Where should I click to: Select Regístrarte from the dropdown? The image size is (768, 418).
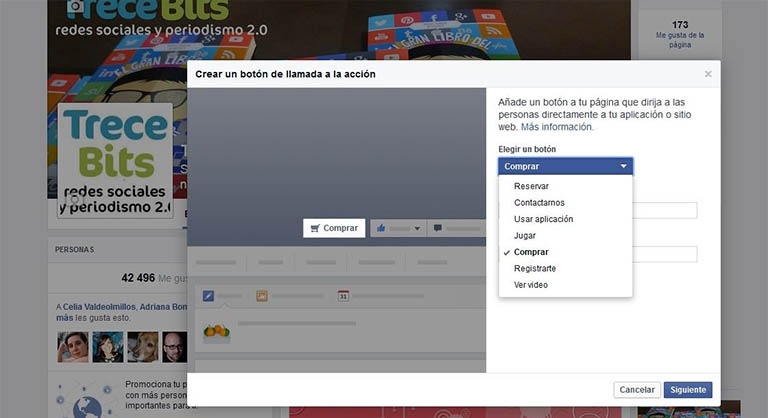[x=535, y=269]
